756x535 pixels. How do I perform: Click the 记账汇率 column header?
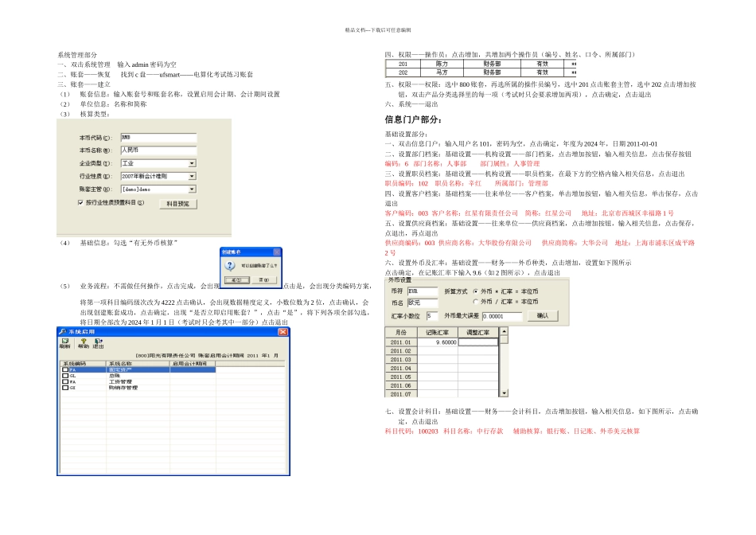438,333
